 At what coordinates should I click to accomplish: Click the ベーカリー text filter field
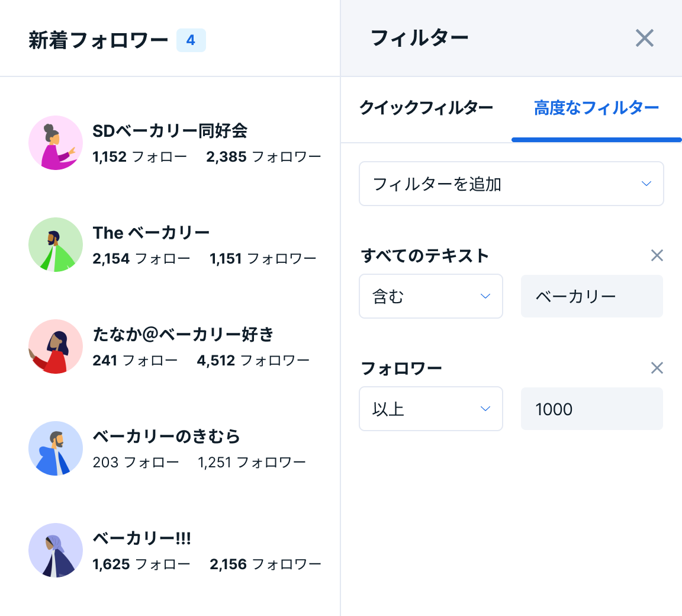591,296
